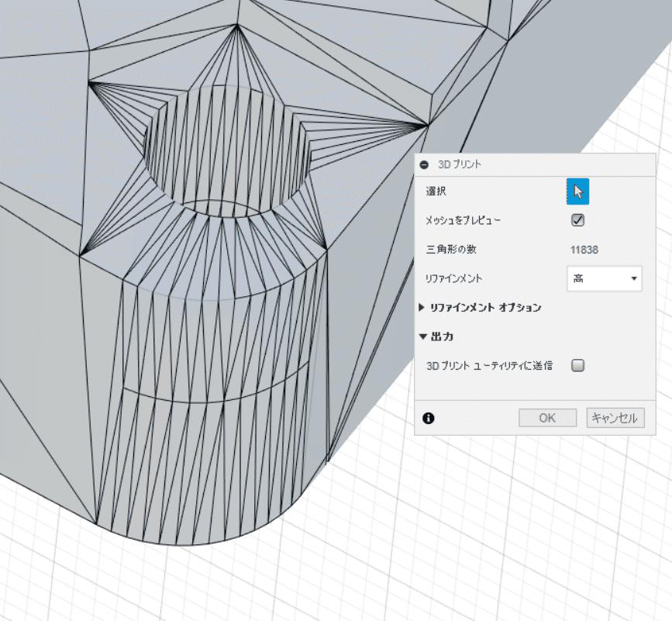Confirm with the OK button

(547, 418)
